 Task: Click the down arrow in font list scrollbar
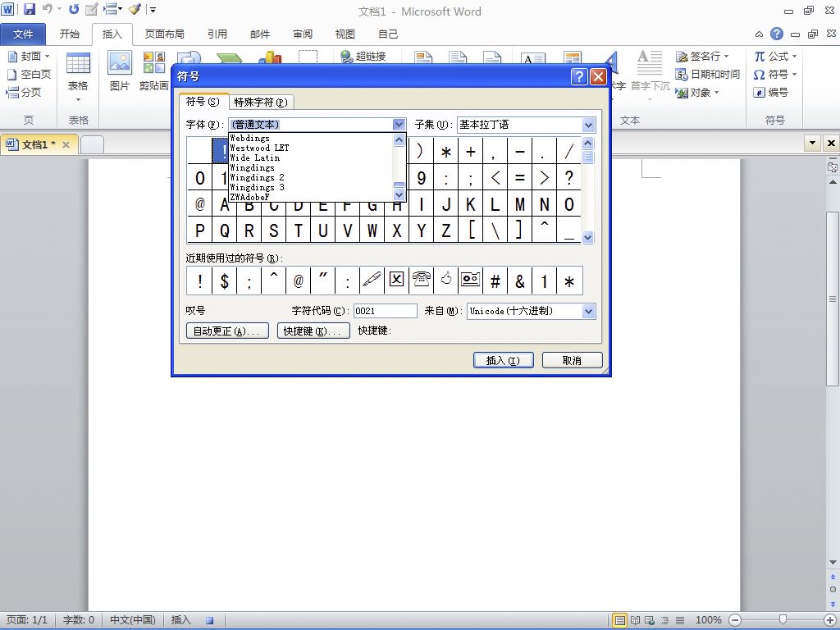[399, 195]
